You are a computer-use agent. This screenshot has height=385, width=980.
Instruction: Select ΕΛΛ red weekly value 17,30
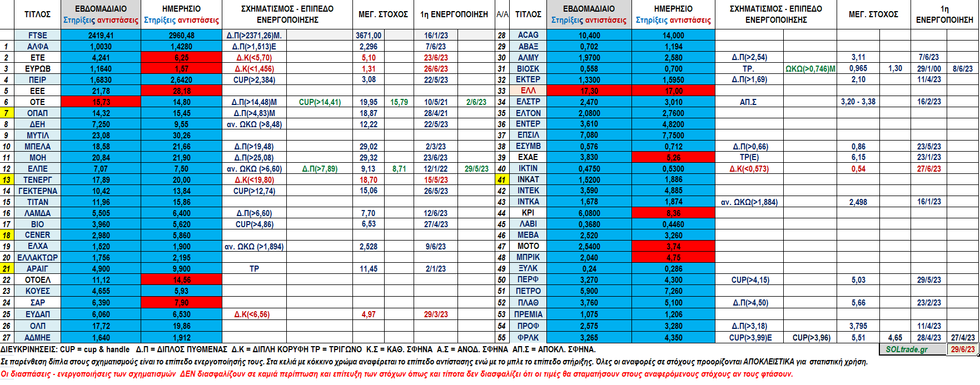pyautogui.click(x=589, y=91)
